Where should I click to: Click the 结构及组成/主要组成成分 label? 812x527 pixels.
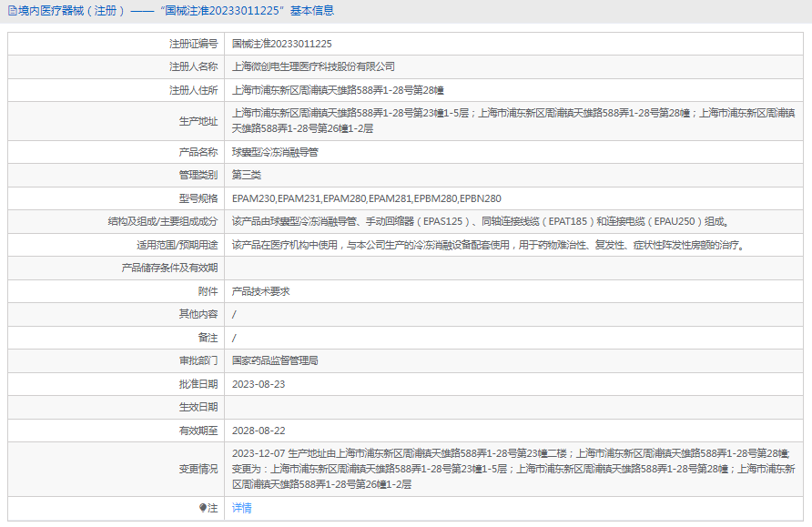(x=163, y=221)
